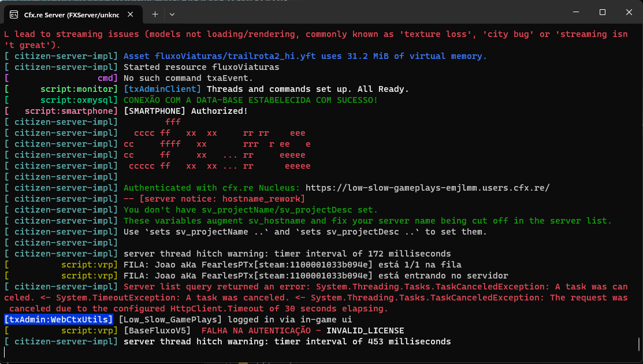Click 'These variables augment sv_hostname' line
Screen dimensions: 643x364
(x=367, y=221)
